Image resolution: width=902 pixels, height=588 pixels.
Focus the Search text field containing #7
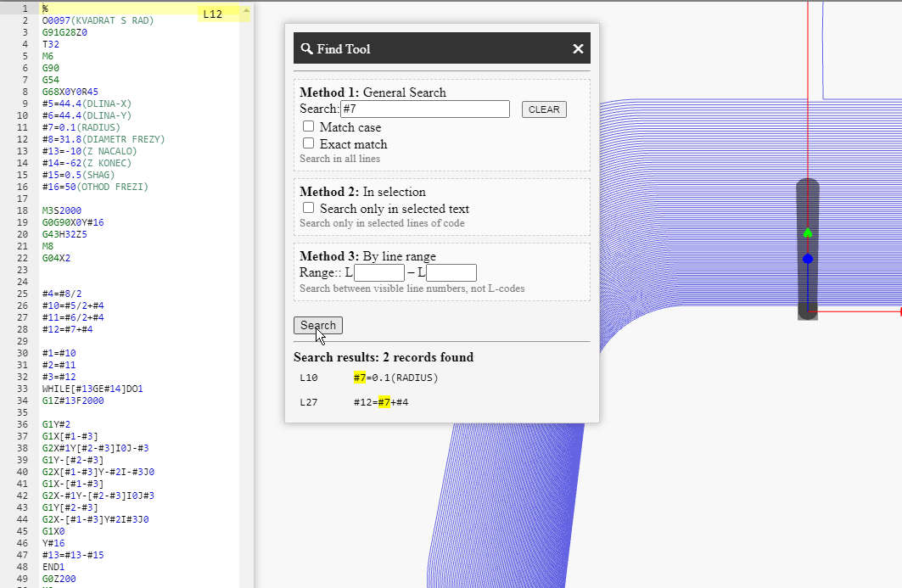425,109
